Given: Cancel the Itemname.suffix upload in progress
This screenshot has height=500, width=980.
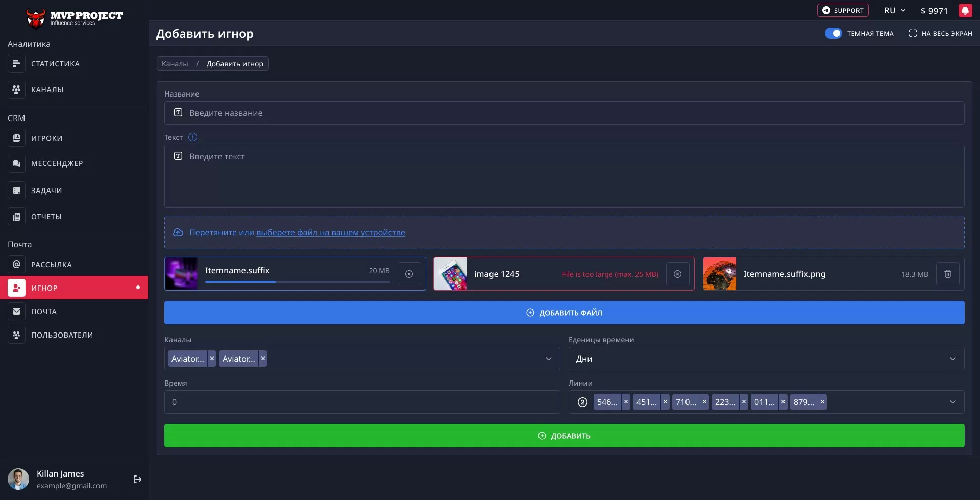Looking at the screenshot, I should (x=409, y=274).
